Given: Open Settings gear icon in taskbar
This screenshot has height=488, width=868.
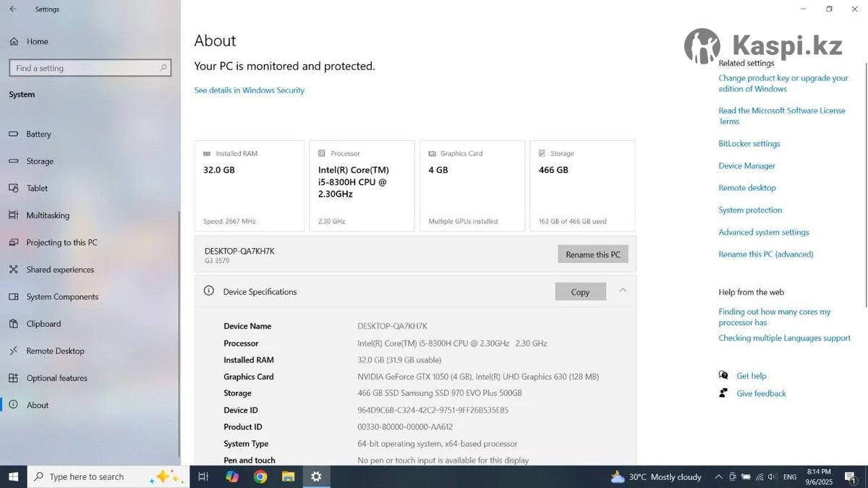Looking at the screenshot, I should (x=316, y=476).
